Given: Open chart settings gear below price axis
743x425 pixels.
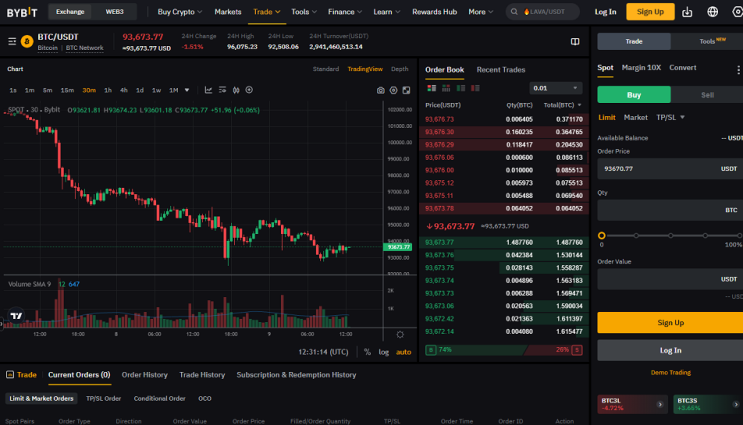Looking at the screenshot, I should click(x=400, y=335).
